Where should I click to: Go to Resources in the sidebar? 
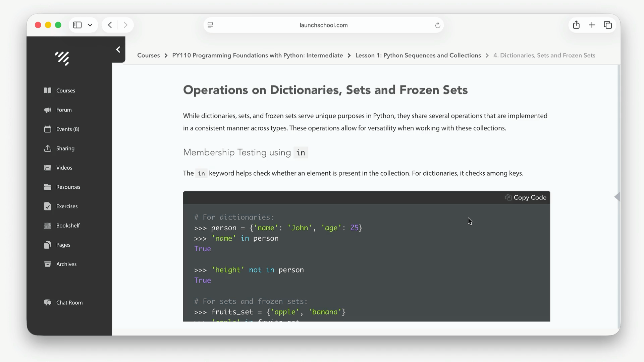pyautogui.click(x=68, y=187)
